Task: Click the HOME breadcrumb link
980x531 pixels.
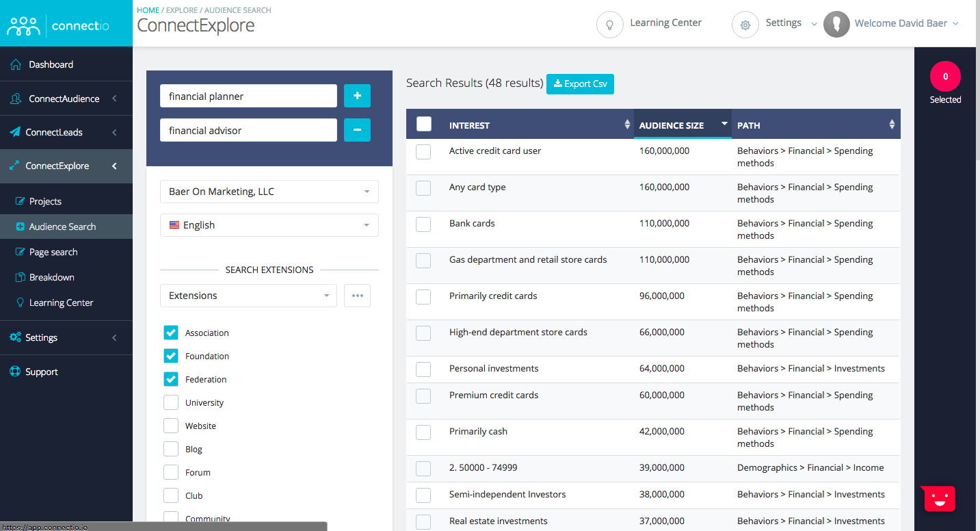Action: pyautogui.click(x=148, y=10)
